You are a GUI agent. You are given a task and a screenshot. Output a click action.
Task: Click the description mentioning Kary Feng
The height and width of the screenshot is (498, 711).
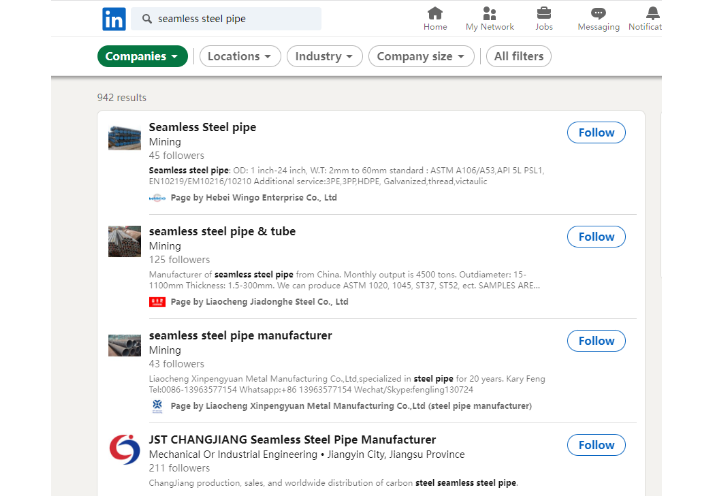point(347,384)
